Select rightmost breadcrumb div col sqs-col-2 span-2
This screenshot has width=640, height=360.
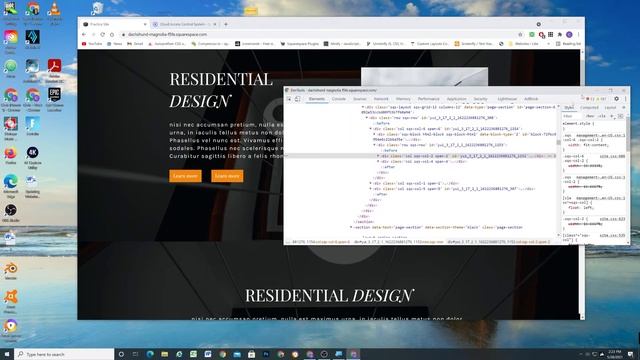[499, 242]
